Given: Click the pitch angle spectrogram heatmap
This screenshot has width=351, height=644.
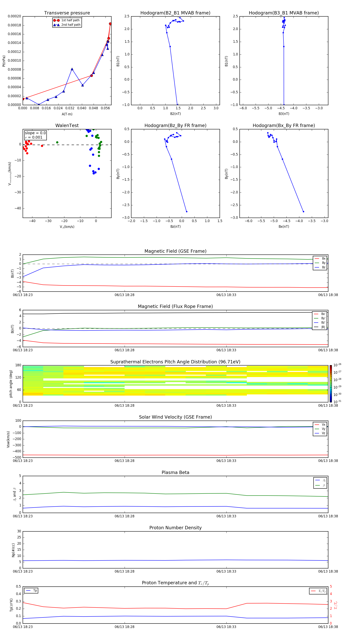Looking at the screenshot, I should click(175, 384).
